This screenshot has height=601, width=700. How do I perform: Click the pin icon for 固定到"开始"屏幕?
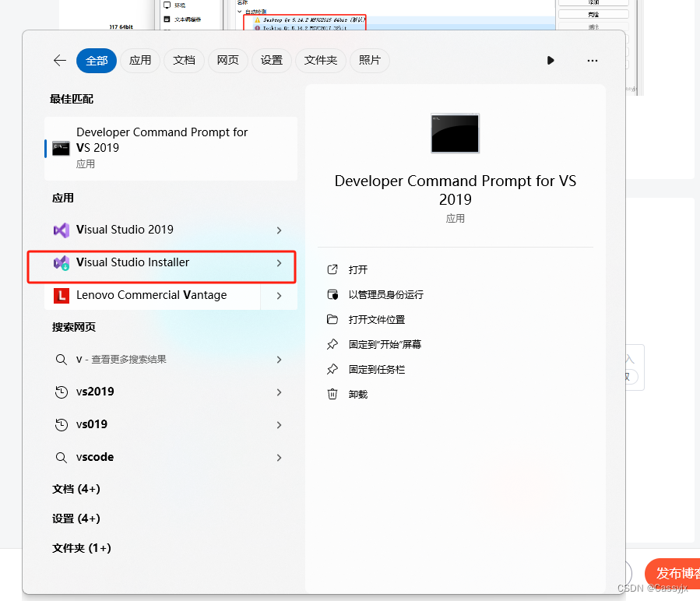[x=332, y=344]
